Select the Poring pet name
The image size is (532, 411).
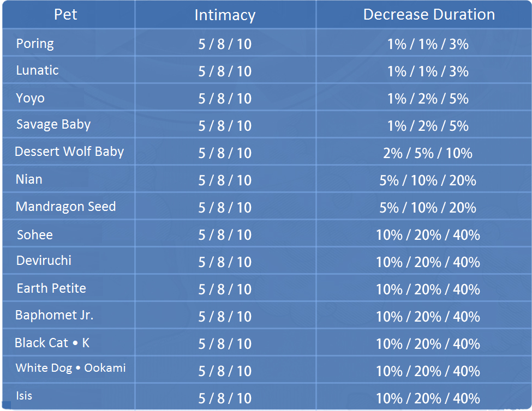tap(35, 44)
